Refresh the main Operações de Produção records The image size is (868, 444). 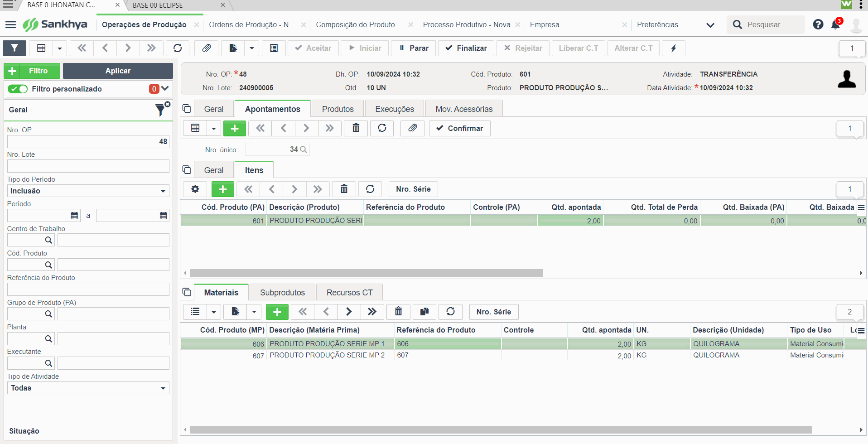click(x=178, y=48)
